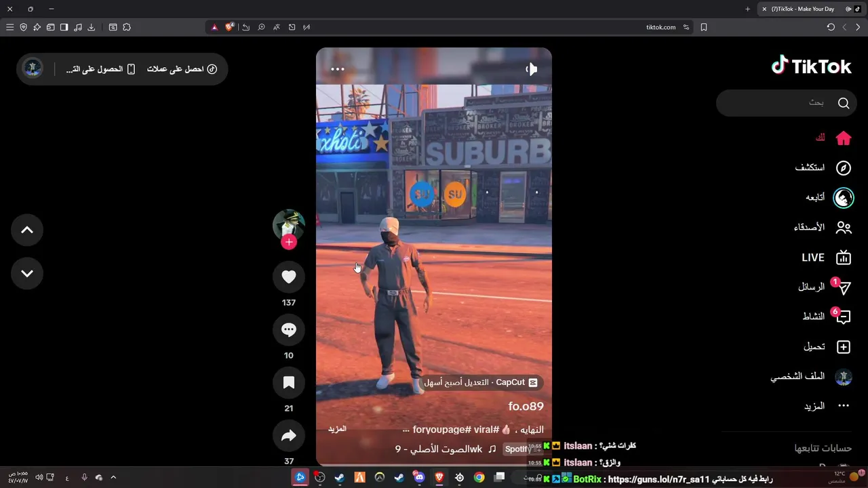Open the TikTok For You home tab
This screenshot has width=868, height=488.
tap(833, 138)
